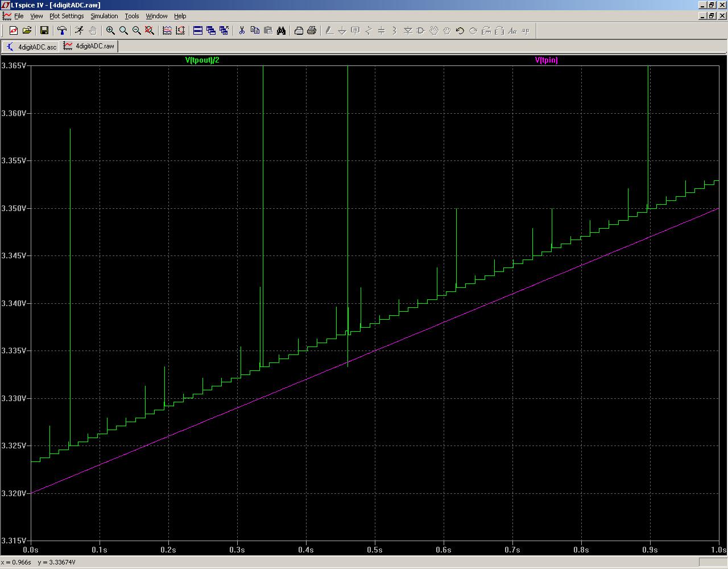Switch to the 4digitADC.asc tab
Screen dimensions: 728x569
point(31,47)
